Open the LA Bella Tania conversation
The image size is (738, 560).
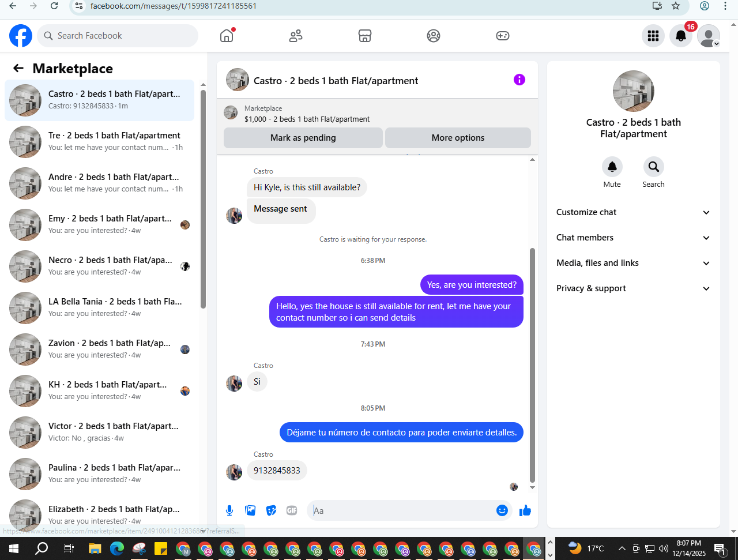(x=100, y=308)
